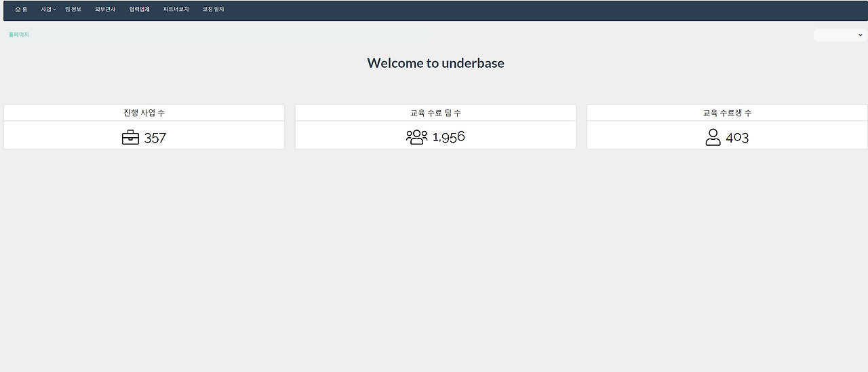Click the 1,956 team count number
Image resolution: width=868 pixels, height=372 pixels.
coord(449,137)
